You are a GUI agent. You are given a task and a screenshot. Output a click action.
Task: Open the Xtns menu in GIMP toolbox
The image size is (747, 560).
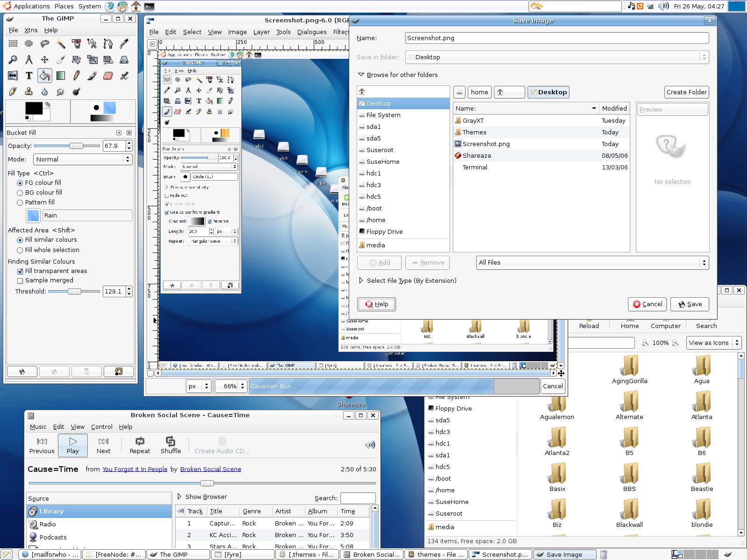(x=31, y=30)
